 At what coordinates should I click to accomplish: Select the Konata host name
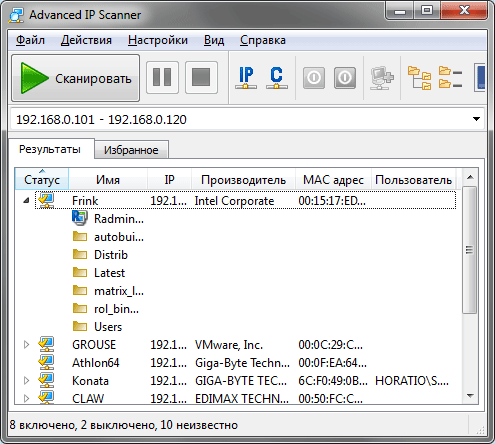pyautogui.click(x=90, y=381)
